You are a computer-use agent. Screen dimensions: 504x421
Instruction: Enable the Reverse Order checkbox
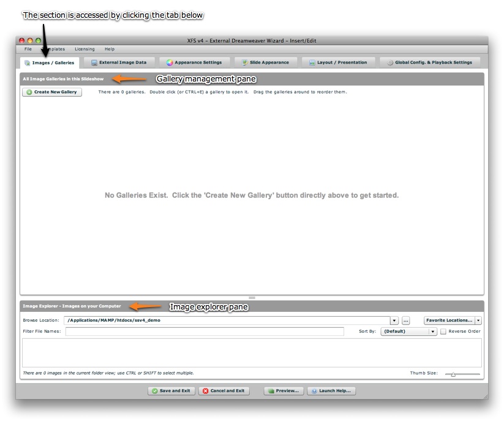pyautogui.click(x=443, y=332)
